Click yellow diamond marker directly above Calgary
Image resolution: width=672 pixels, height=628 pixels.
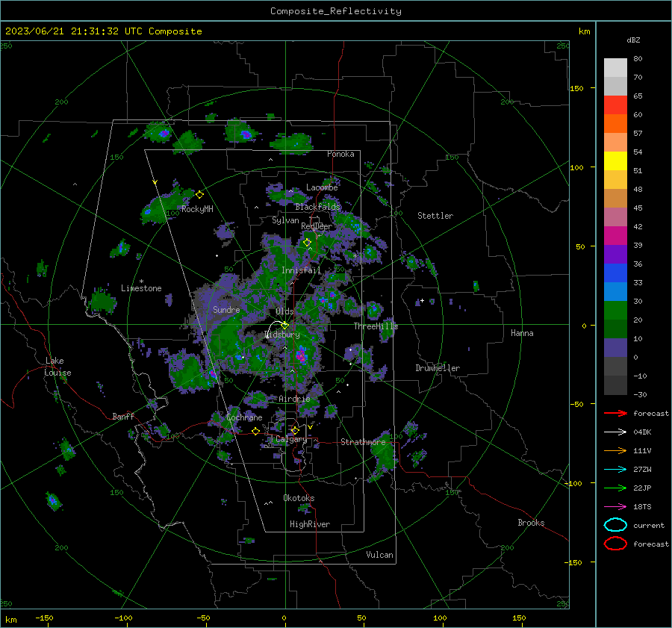coord(295,430)
